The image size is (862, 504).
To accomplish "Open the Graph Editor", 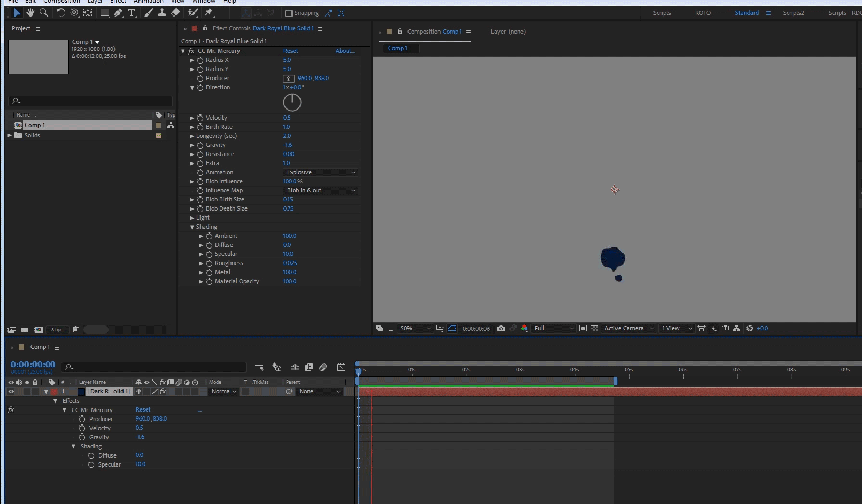I will tap(341, 367).
